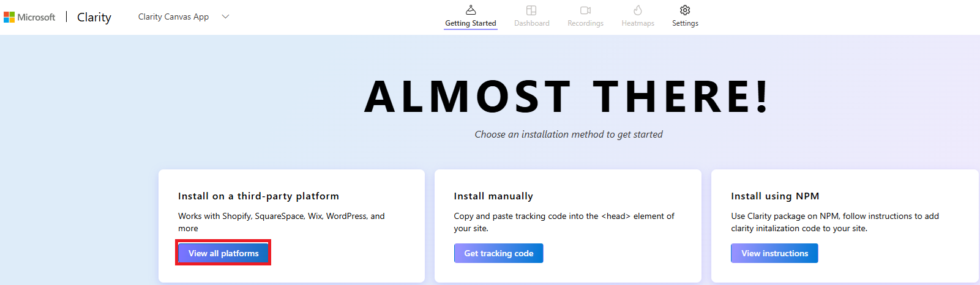Select the Install manually card heading

tap(493, 196)
